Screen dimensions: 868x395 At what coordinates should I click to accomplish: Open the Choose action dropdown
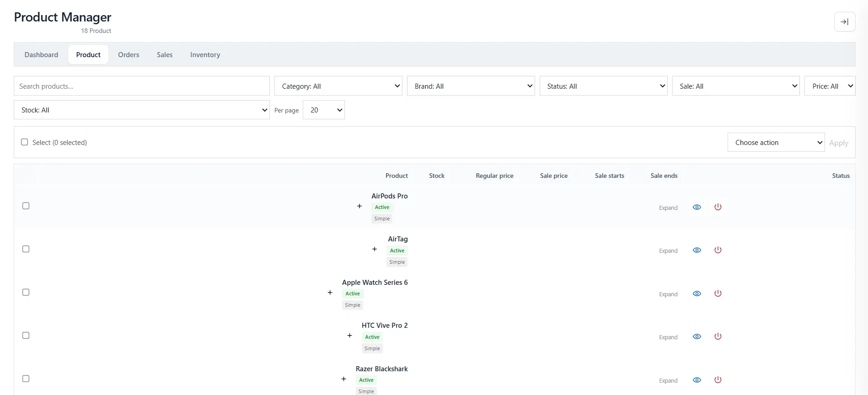pyautogui.click(x=776, y=142)
